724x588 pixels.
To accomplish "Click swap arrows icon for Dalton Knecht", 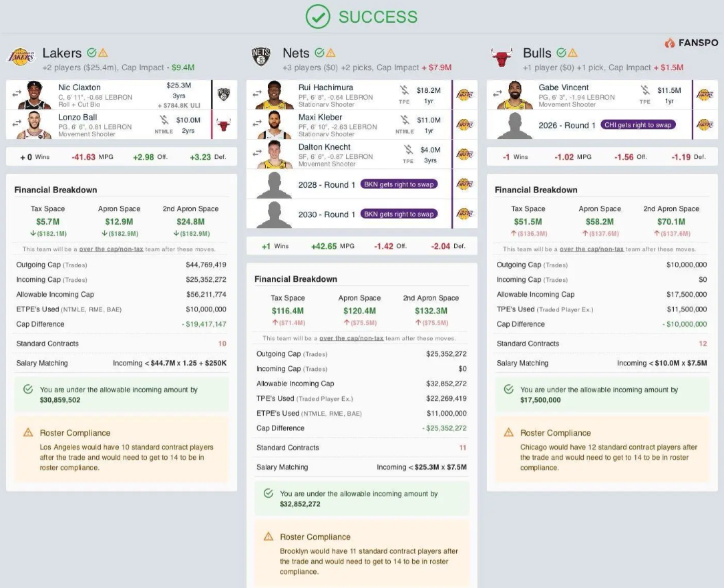I will [256, 153].
